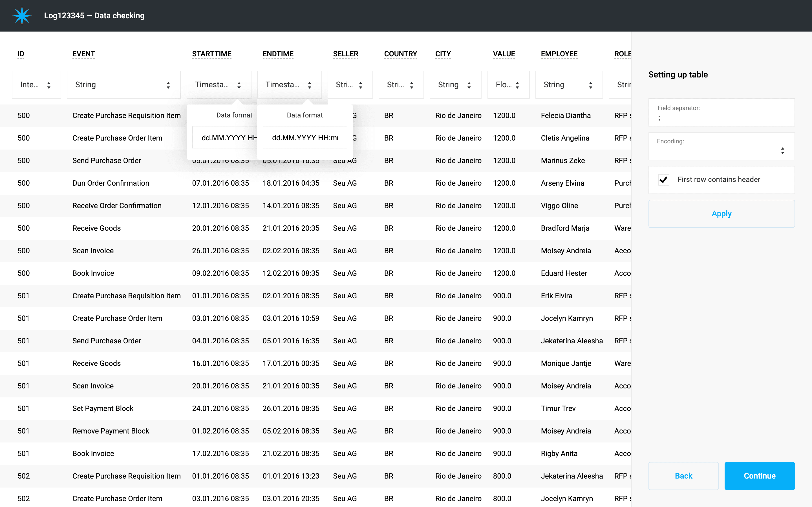Image resolution: width=812 pixels, height=507 pixels.
Task: Open the ENDTIME Timestamp type dropdown
Action: point(289,85)
